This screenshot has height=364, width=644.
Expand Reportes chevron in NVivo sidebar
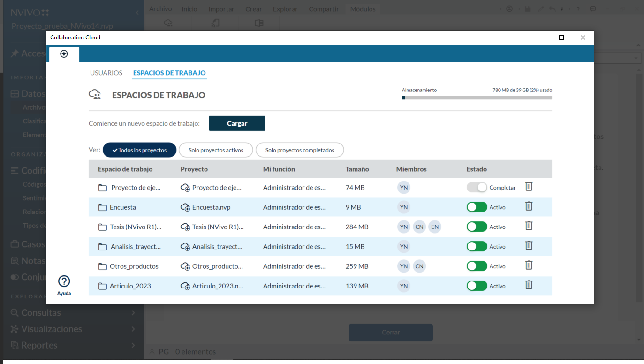[x=134, y=346]
